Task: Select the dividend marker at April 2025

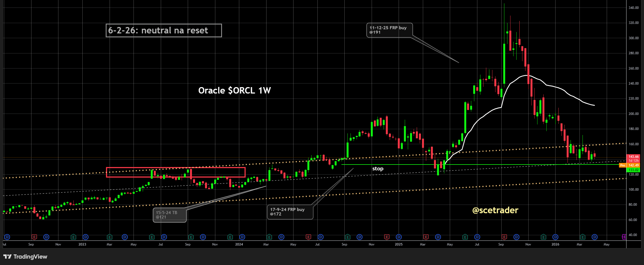Action: 438,237
